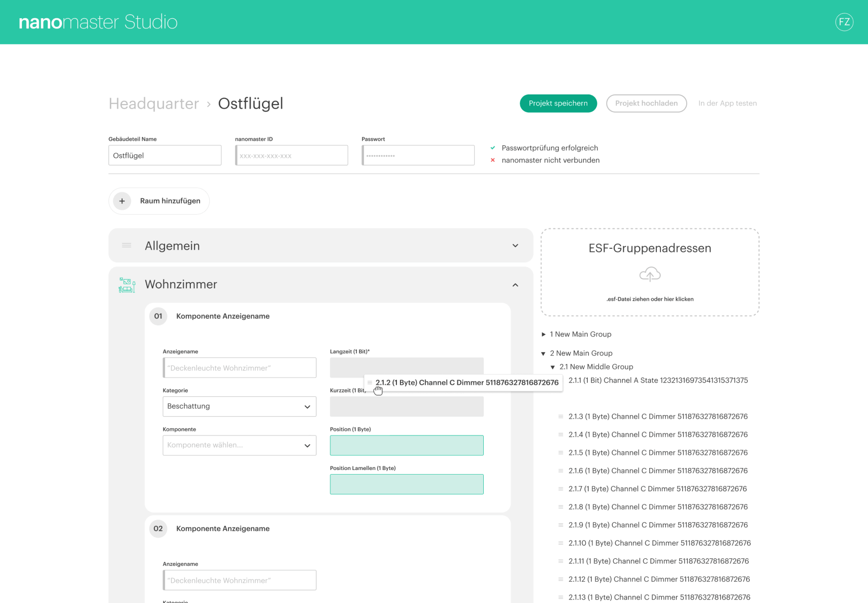Open the Komponente wählen dropdown
Viewport: 868px width, 603px height.
point(240,445)
